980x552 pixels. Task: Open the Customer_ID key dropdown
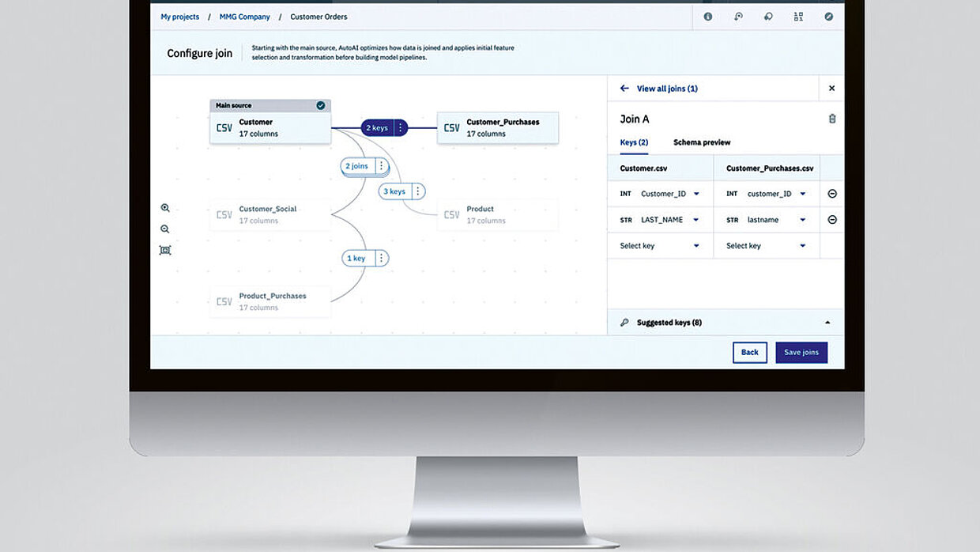coord(696,194)
